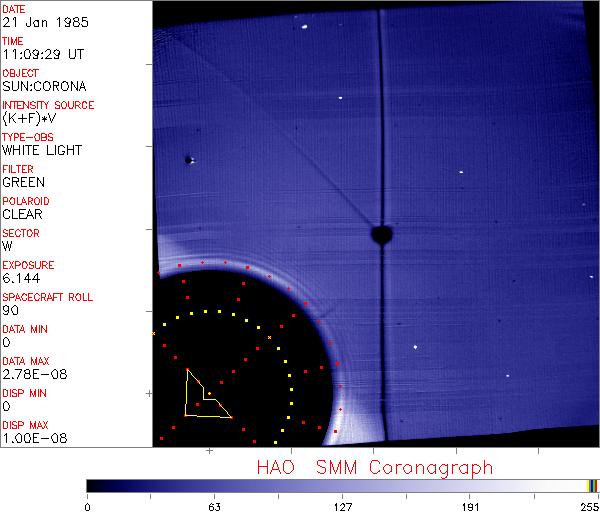This screenshot has height=512, width=600.
Task: Click the color bar tick label "255"
Action: click(x=589, y=507)
